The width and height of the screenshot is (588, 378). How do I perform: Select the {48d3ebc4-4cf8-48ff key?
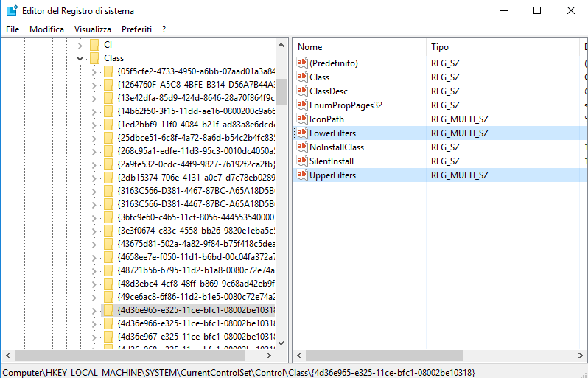coord(196,284)
